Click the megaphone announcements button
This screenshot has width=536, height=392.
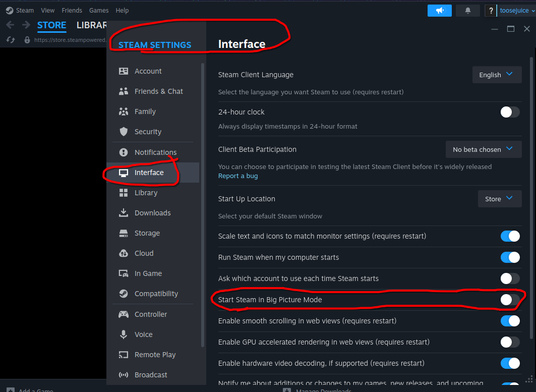440,11
